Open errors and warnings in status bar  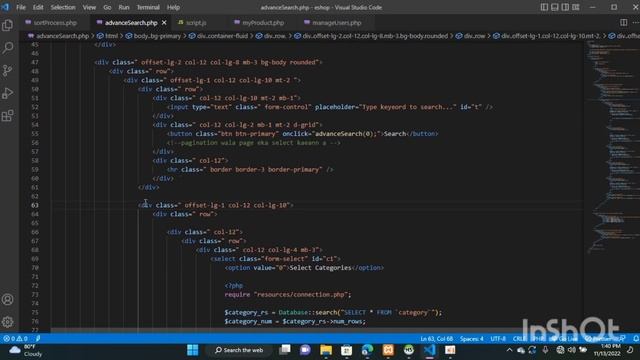[x=15, y=339]
